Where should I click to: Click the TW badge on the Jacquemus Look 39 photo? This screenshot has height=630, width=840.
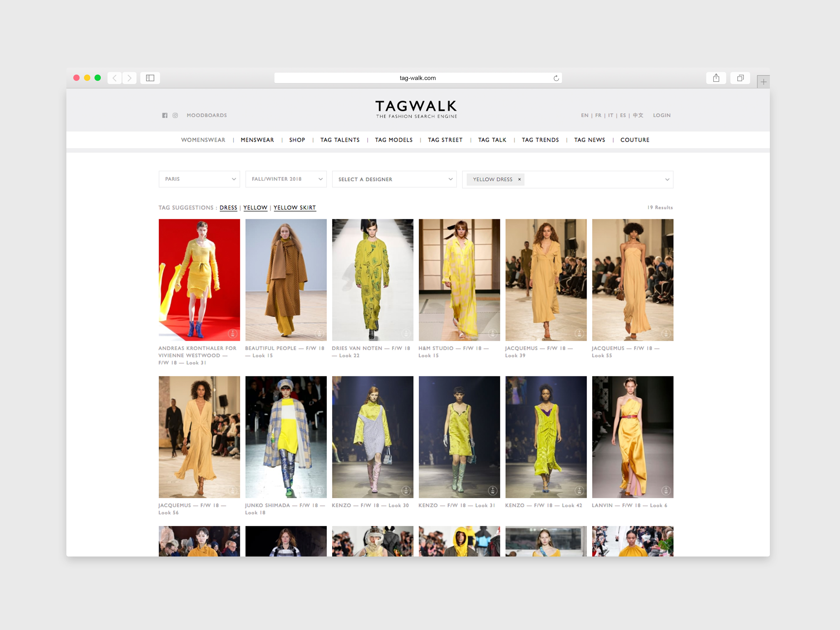pos(579,333)
